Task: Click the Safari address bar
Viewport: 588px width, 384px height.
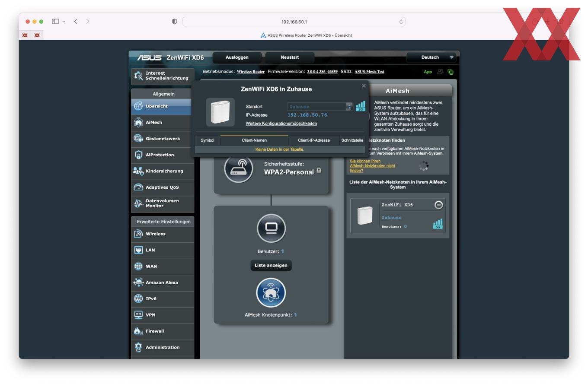Action: [x=294, y=22]
